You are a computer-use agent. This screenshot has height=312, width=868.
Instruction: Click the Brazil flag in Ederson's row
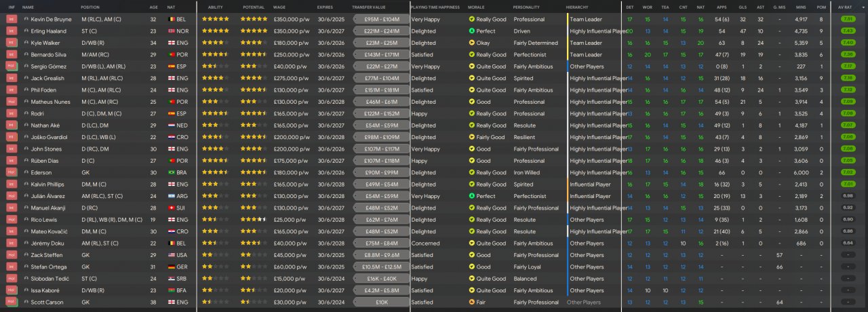tap(170, 172)
